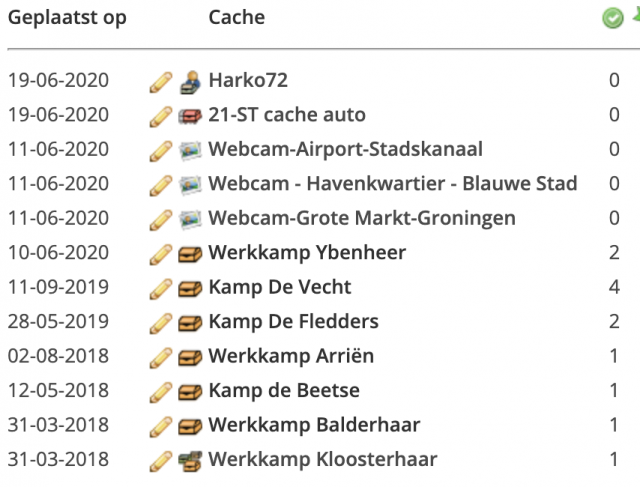This screenshot has height=487, width=640.
Task: Open the Kamp De Fledders cache link
Action: pos(293,321)
